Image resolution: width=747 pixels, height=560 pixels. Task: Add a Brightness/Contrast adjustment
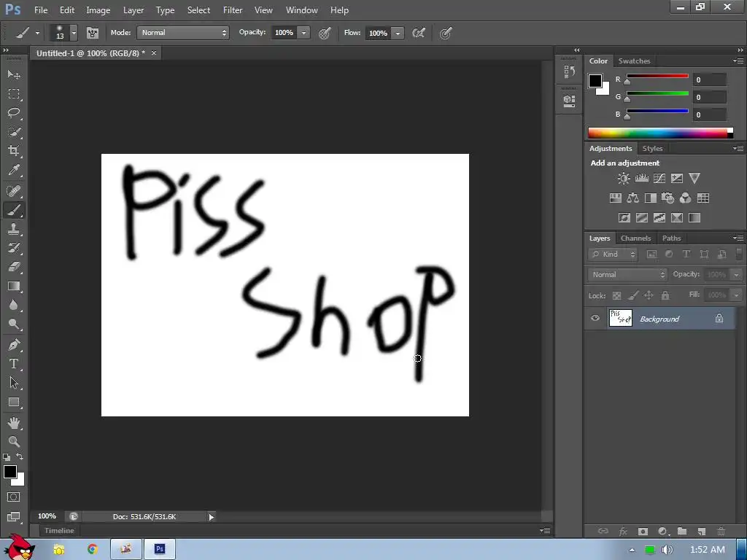coord(624,179)
